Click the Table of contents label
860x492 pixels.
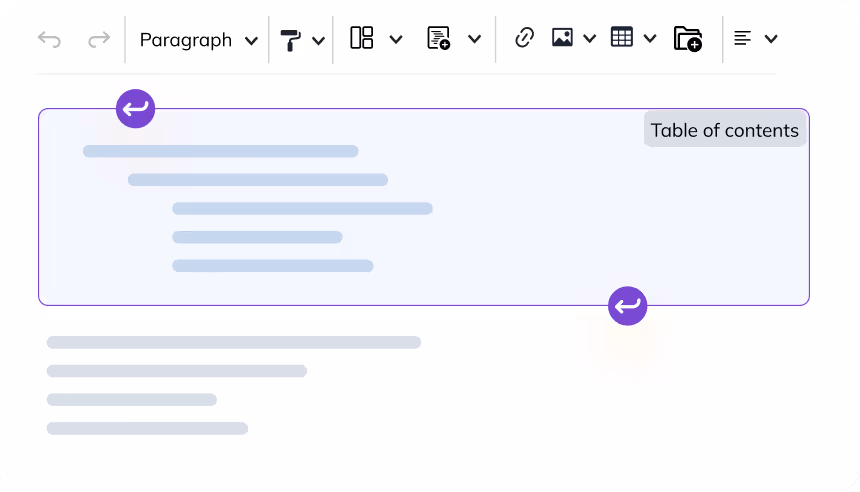724,130
